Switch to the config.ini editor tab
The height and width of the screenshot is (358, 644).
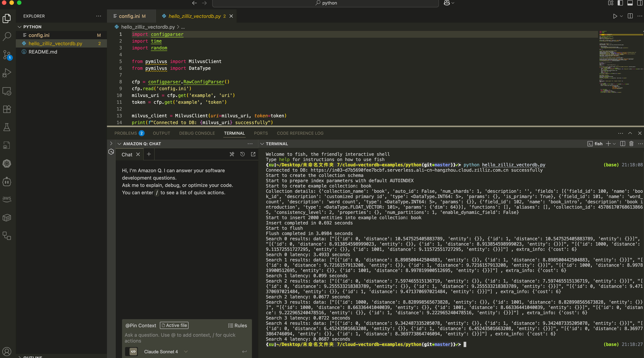click(129, 16)
